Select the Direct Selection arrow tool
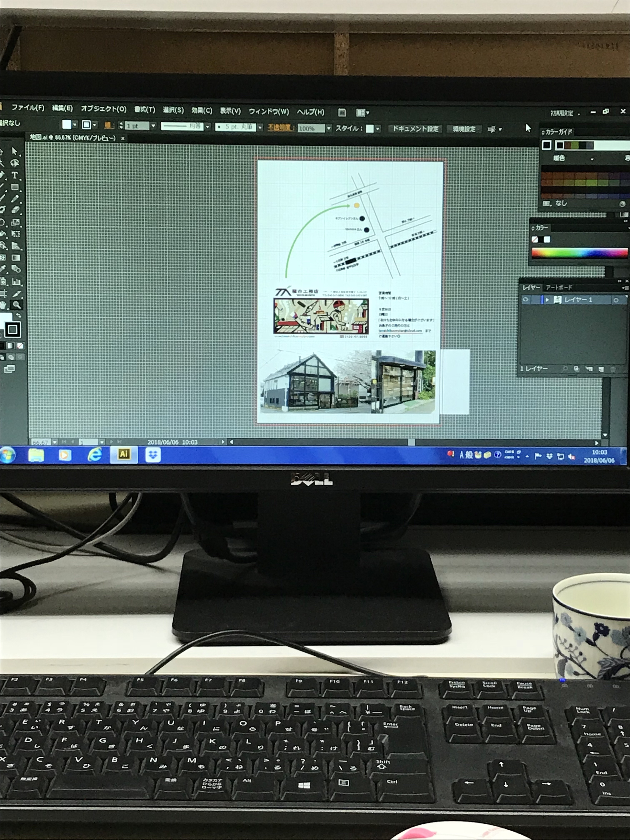Viewport: 630px width, 840px height. point(14,151)
